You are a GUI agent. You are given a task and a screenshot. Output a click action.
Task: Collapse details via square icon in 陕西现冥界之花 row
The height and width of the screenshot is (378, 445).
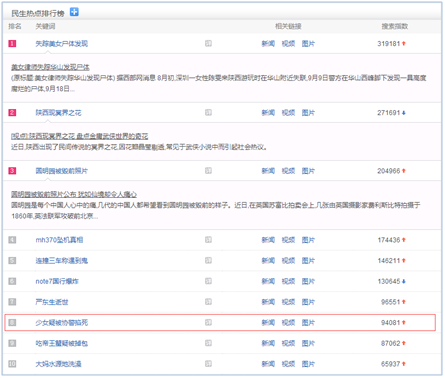[x=208, y=112]
